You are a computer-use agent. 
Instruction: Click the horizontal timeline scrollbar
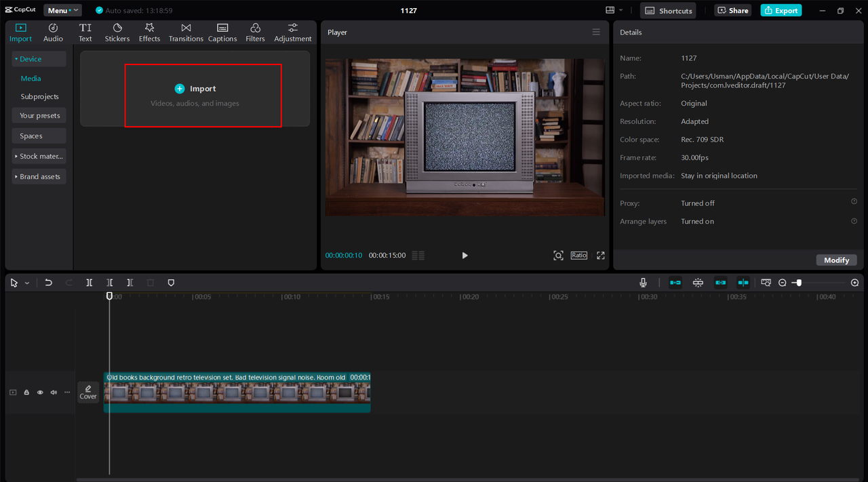click(x=468, y=479)
